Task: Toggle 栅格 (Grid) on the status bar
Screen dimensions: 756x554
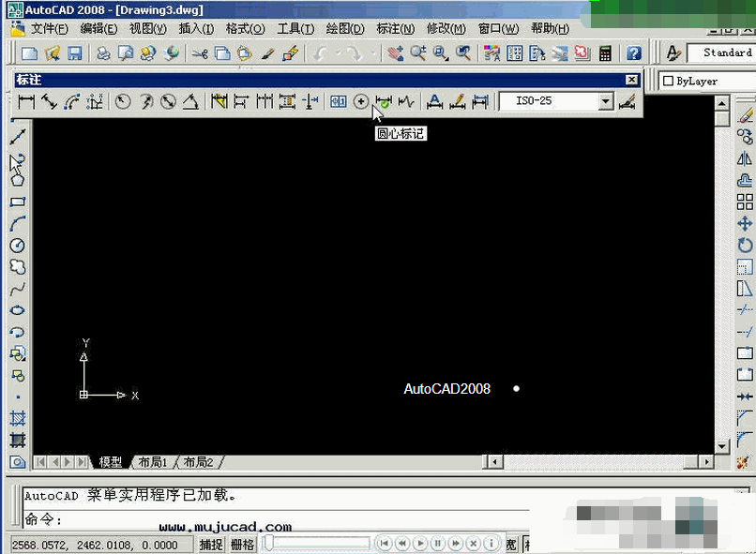Action: coord(242,544)
